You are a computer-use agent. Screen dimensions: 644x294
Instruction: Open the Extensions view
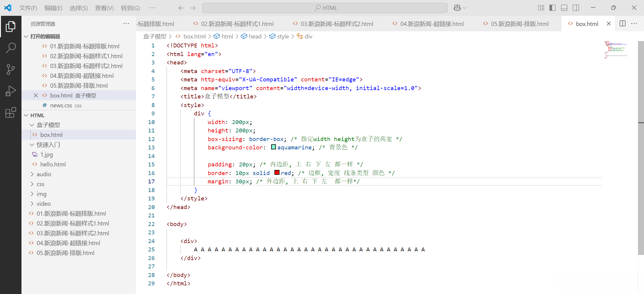[x=11, y=112]
